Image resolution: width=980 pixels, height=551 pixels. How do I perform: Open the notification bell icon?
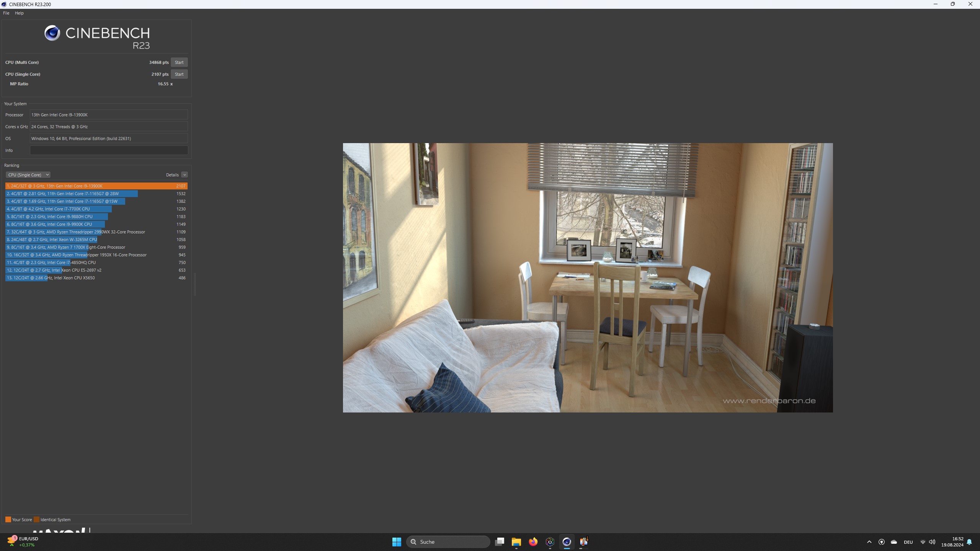(969, 542)
